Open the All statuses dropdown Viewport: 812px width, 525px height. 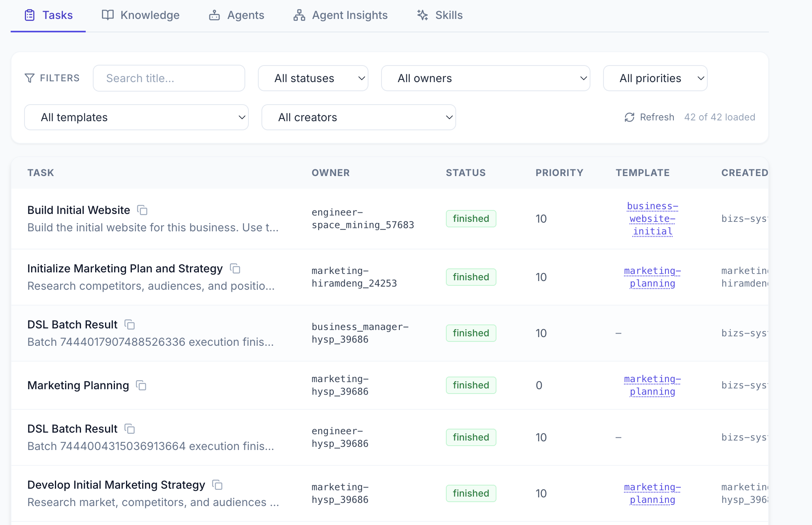click(313, 78)
